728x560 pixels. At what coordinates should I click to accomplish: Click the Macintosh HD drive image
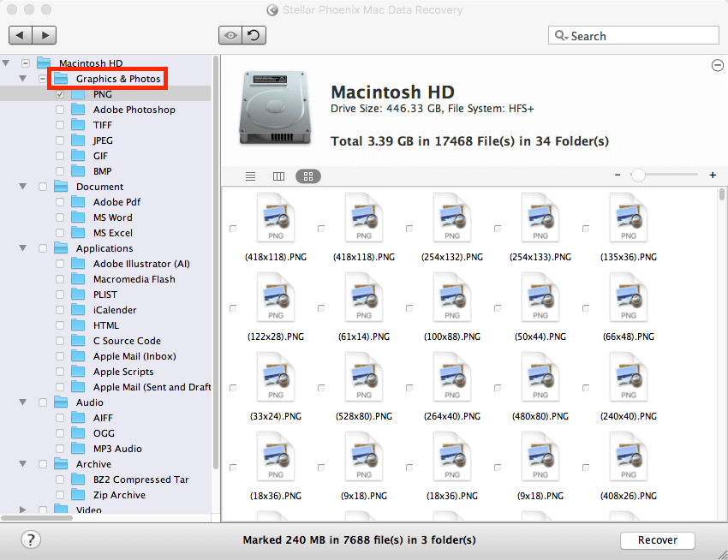275,108
